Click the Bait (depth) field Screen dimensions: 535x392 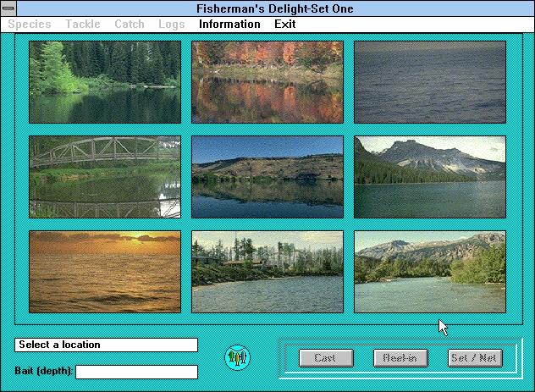(136, 372)
